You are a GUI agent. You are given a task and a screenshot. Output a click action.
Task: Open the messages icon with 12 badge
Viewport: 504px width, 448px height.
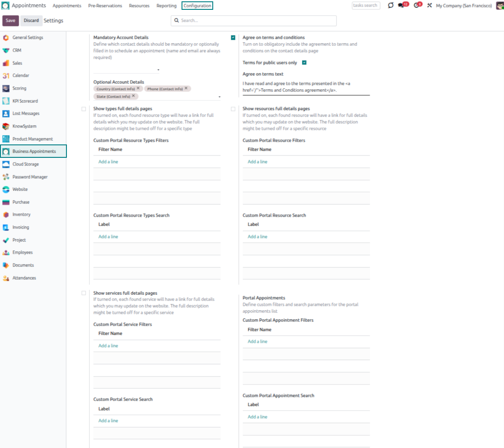point(402,5)
